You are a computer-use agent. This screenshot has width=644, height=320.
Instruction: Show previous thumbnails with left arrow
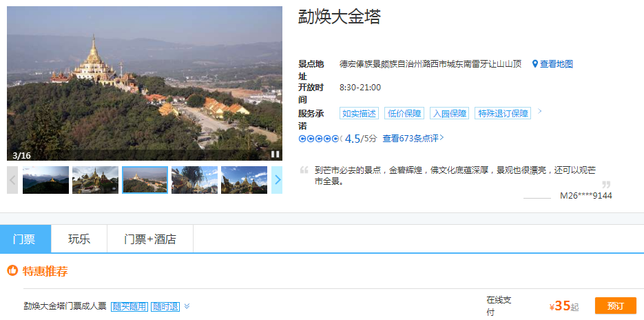12,180
